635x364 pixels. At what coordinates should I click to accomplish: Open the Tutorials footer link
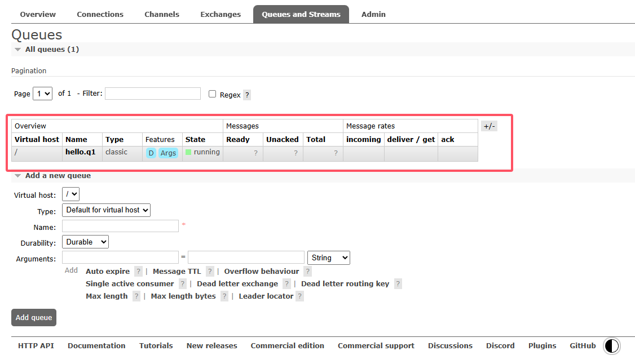coord(156,346)
